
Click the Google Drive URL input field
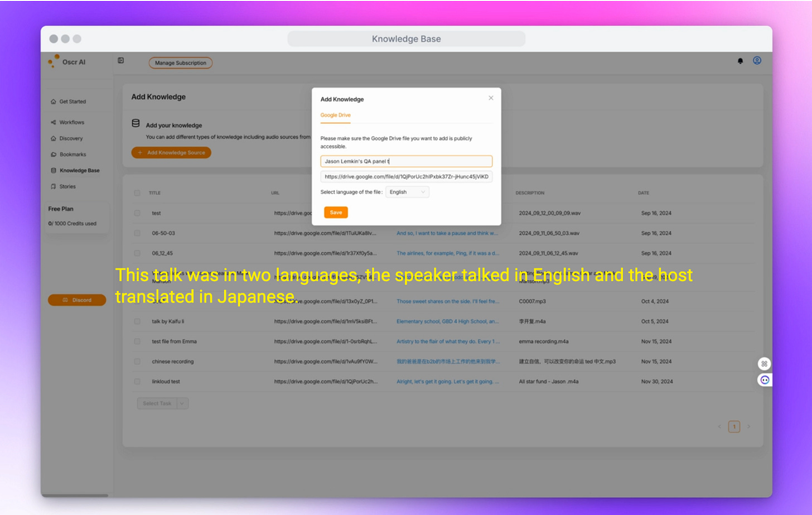coord(406,177)
